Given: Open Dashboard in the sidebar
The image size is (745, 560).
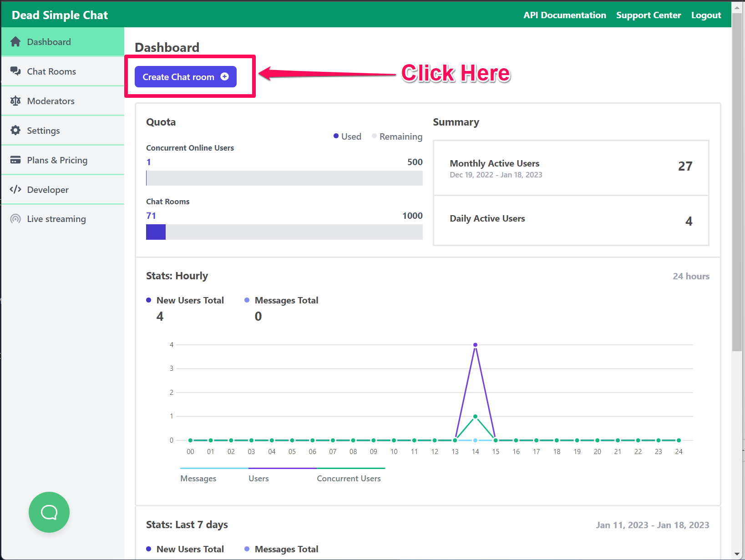Looking at the screenshot, I should (x=63, y=42).
